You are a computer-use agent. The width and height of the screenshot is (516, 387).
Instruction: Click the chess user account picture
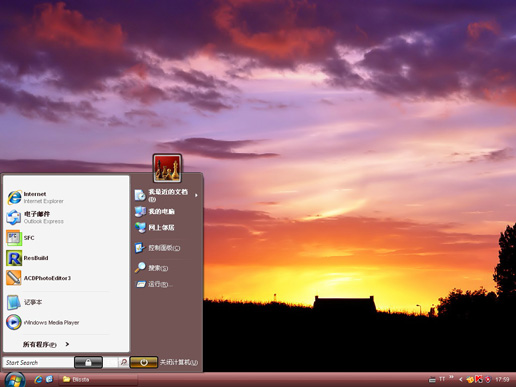point(167,168)
